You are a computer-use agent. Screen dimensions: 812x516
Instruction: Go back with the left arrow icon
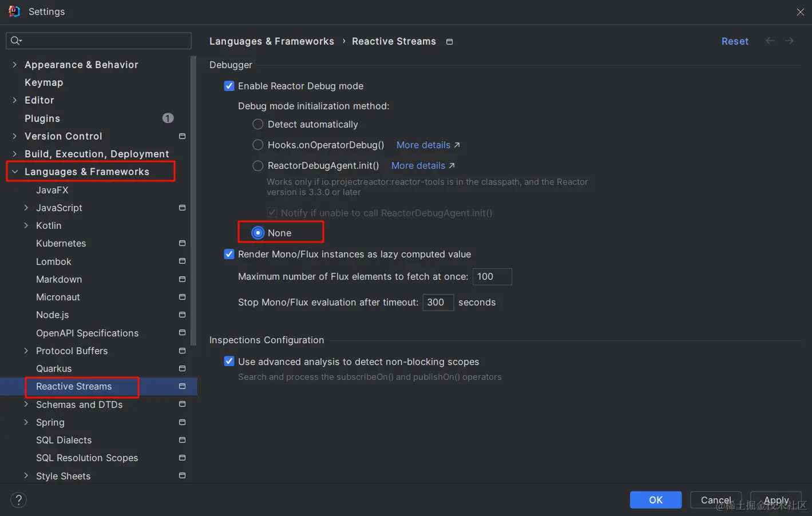point(770,41)
